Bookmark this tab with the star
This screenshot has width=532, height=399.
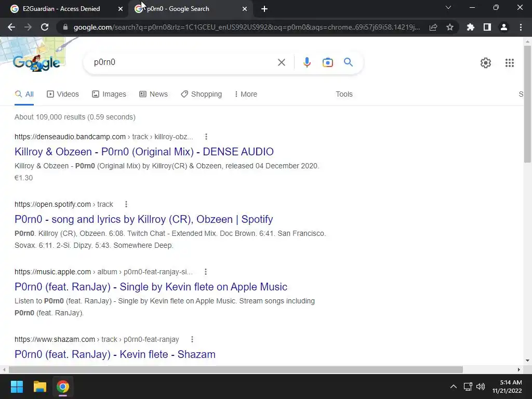coord(450,27)
